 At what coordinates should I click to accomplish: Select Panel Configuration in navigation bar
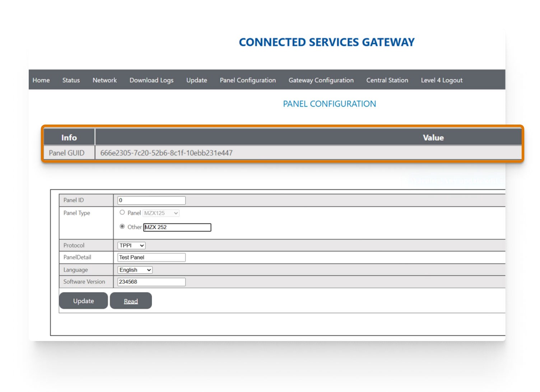click(x=248, y=80)
